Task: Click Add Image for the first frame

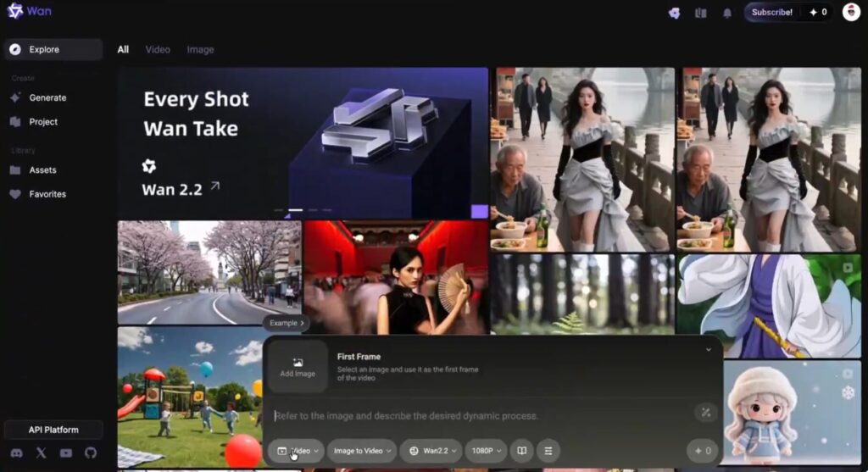Action: [x=298, y=367]
